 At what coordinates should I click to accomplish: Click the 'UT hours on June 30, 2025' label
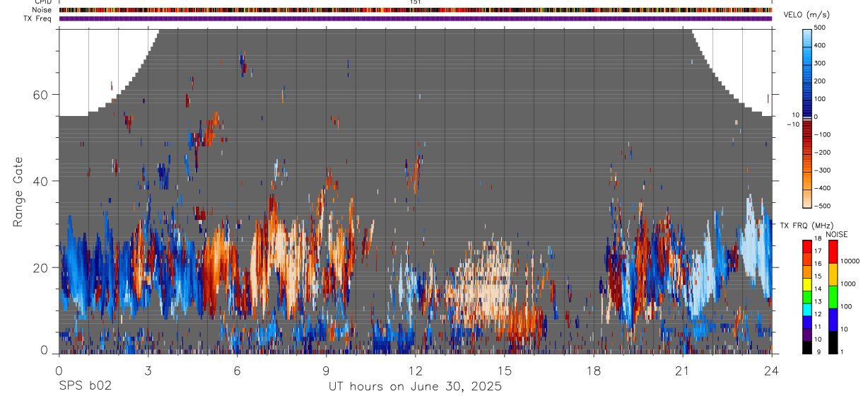click(x=415, y=387)
